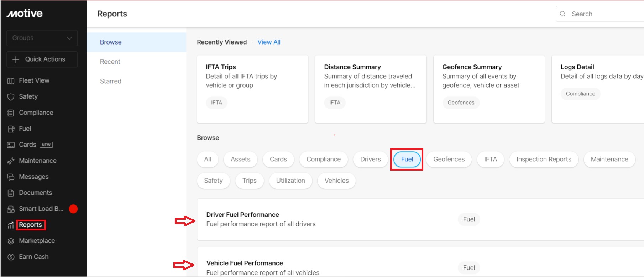
Task: Open Earn Cash in the sidebar
Action: [x=34, y=257]
